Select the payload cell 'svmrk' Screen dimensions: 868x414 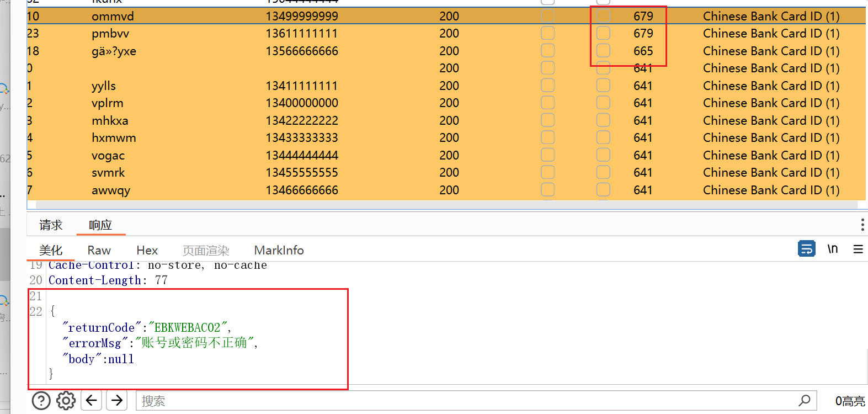pyautogui.click(x=108, y=173)
